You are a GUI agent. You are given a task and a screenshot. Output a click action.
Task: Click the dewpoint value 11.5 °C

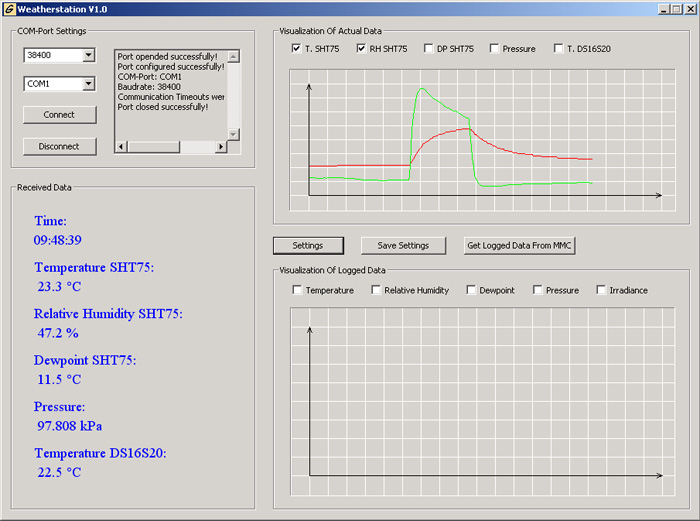coord(59,379)
